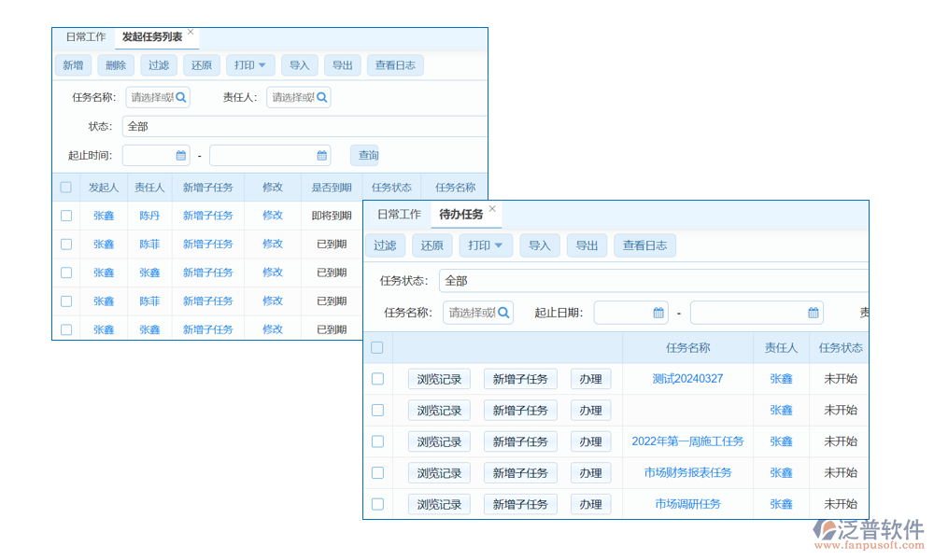
Task: Toggle select-all checkbox in 发起人 table header
Action: pyautogui.click(x=65, y=187)
